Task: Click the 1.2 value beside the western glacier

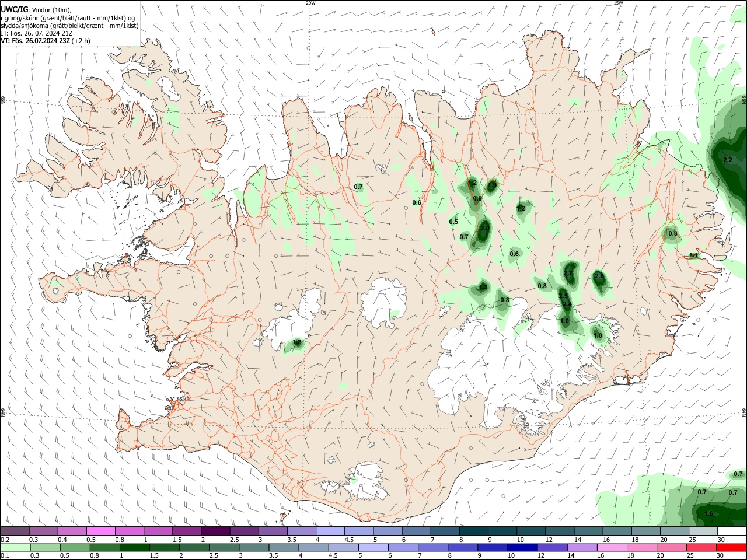Action: (x=297, y=342)
